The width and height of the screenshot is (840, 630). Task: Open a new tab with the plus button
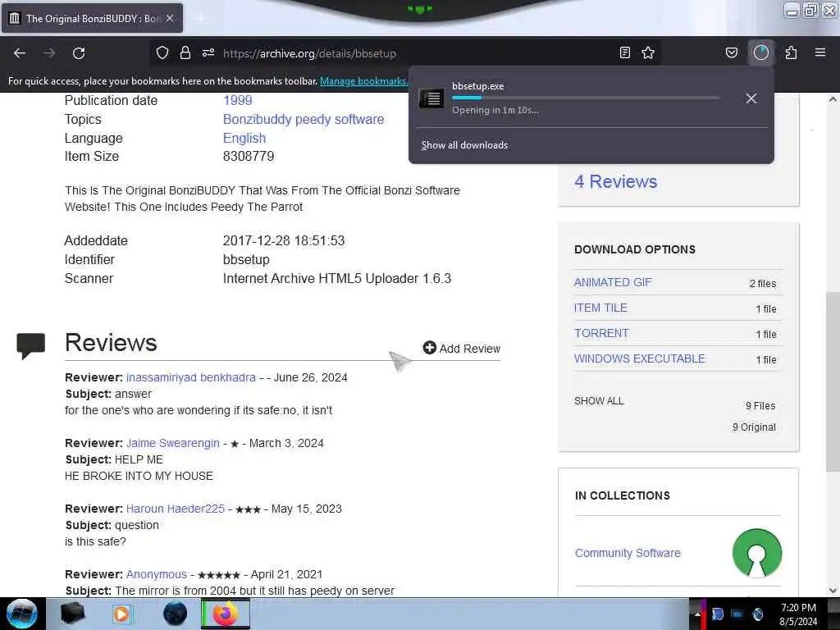click(199, 18)
